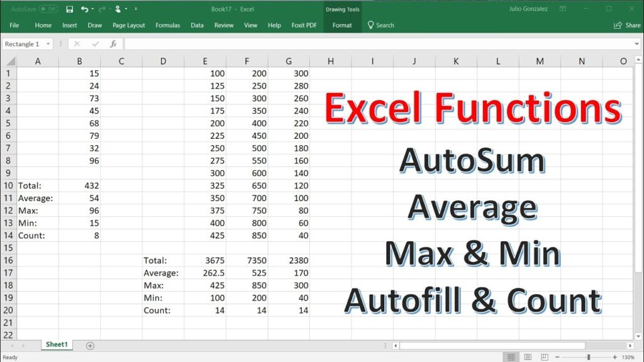Click the Redo icon
The image size is (644, 362).
(104, 9)
